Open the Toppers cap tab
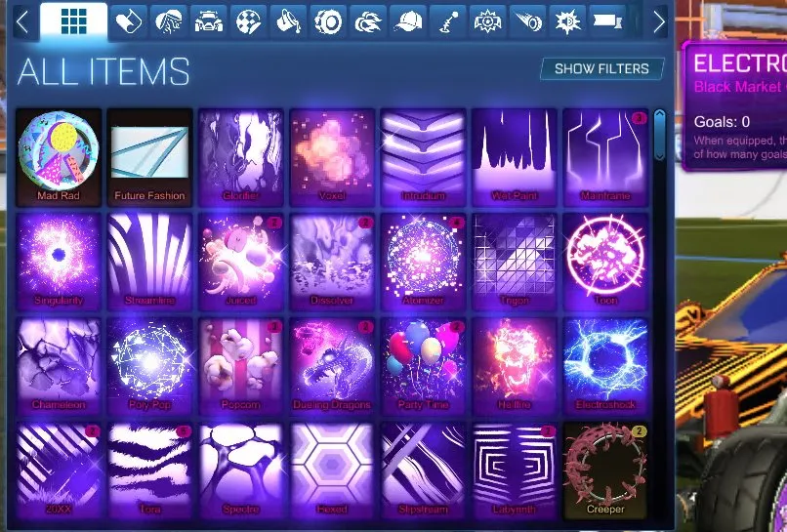This screenshot has width=787, height=532. [408, 22]
